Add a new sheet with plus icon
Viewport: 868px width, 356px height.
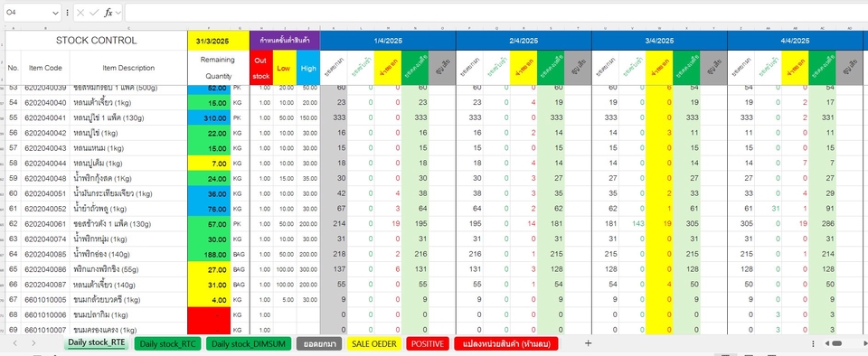[x=588, y=343]
